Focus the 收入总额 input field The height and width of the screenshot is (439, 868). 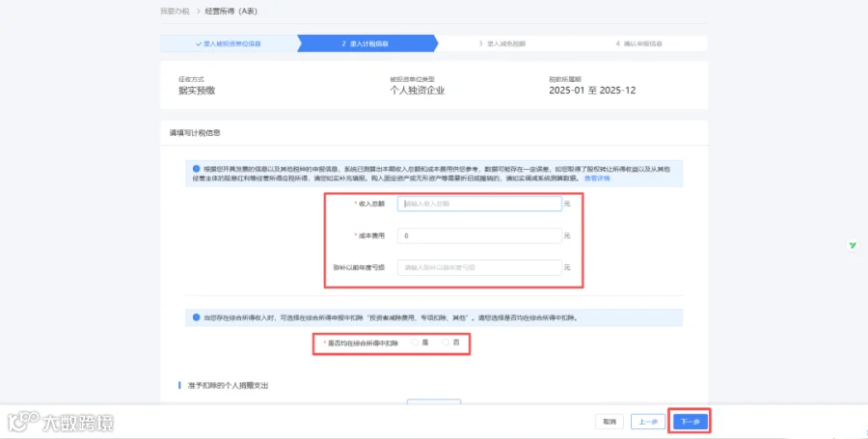coord(479,204)
